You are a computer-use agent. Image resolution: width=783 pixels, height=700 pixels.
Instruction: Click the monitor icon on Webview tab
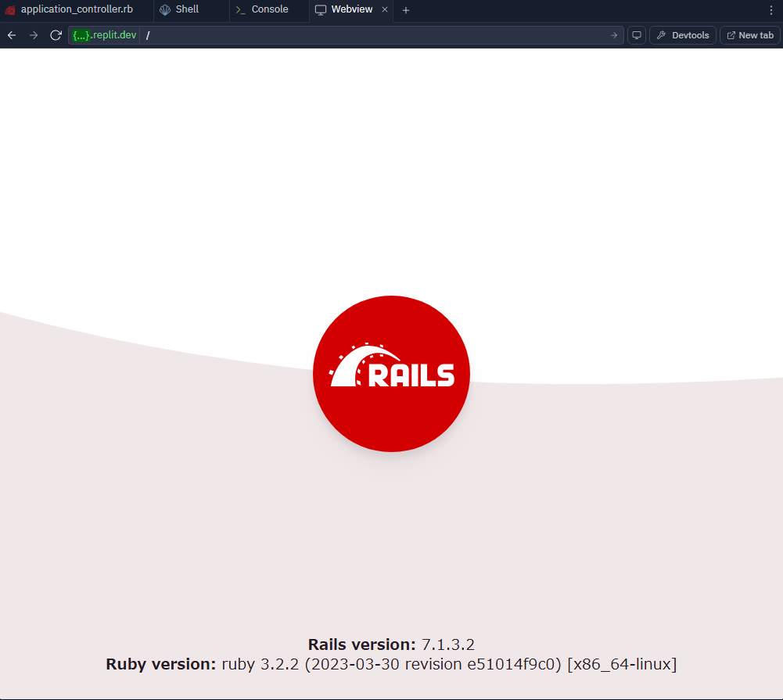[321, 9]
